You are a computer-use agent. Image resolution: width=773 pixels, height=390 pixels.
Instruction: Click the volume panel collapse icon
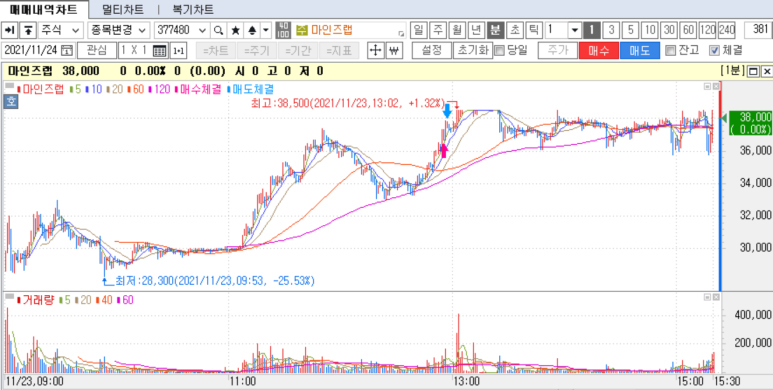tap(707, 297)
